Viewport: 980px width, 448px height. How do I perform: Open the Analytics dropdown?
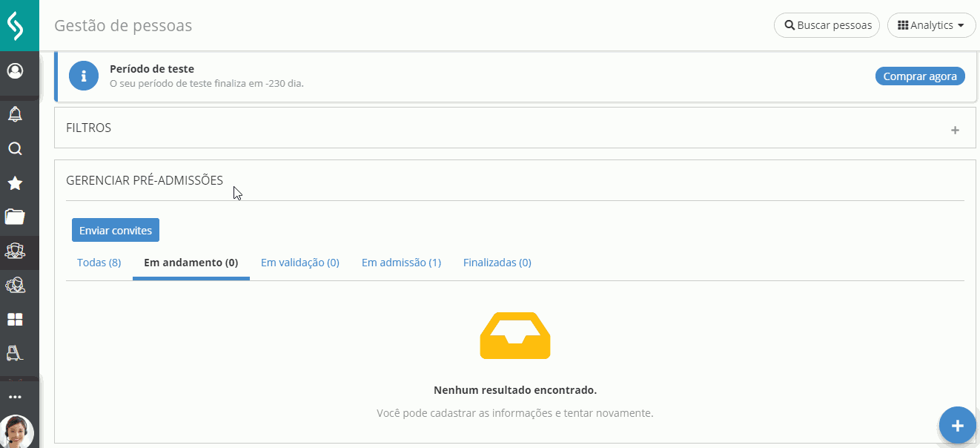click(931, 25)
